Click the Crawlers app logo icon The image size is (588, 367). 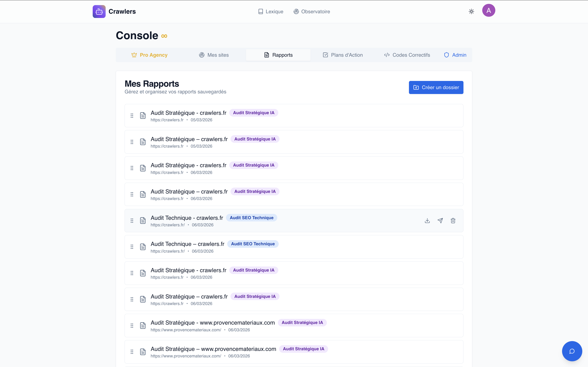pyautogui.click(x=99, y=11)
